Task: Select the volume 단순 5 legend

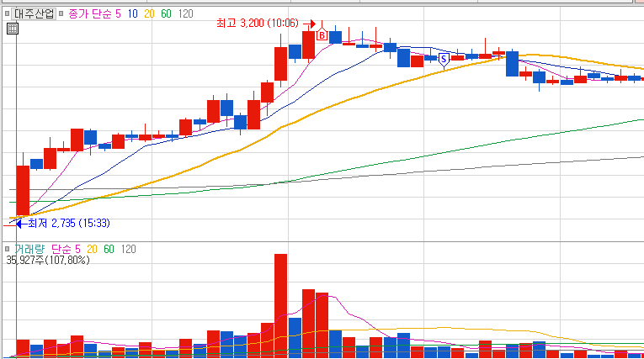Action: pos(66,249)
